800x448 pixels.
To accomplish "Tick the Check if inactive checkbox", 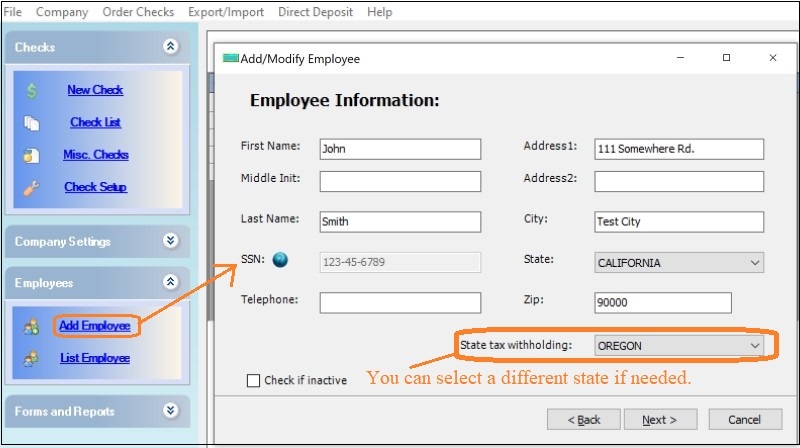I will (x=254, y=381).
